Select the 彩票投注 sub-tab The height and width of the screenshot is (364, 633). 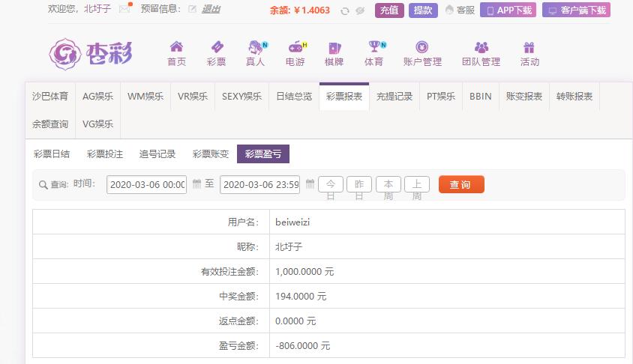coord(105,154)
